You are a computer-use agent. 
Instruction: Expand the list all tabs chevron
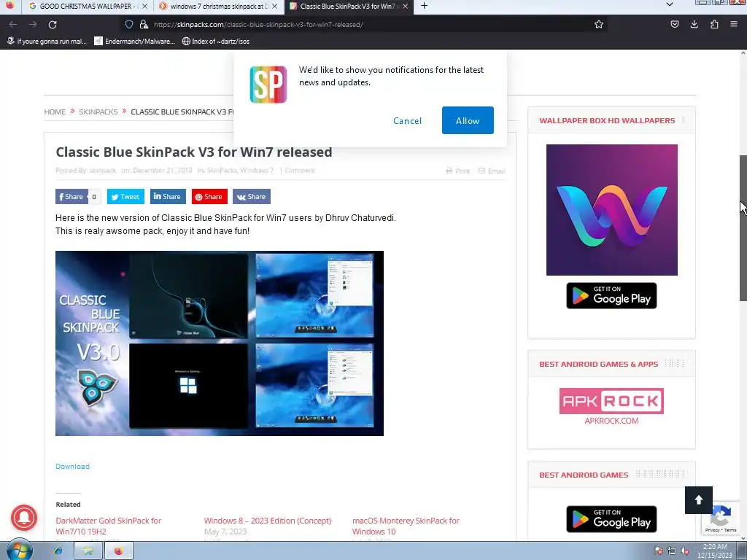click(670, 5)
